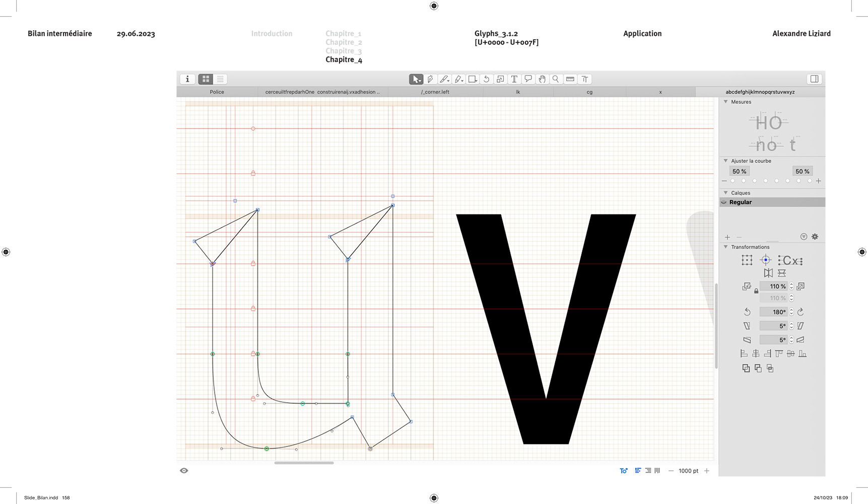Activate the Text tool
Image resolution: width=868 pixels, height=504 pixels.
[514, 79]
